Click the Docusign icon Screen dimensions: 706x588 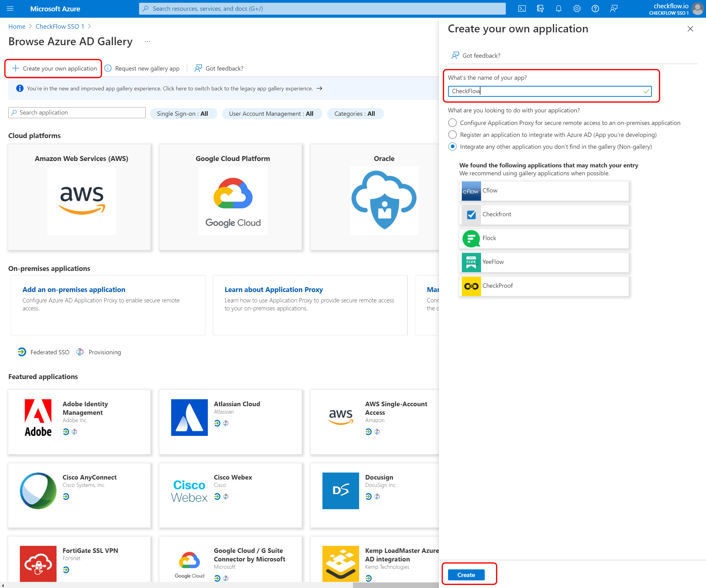340,491
